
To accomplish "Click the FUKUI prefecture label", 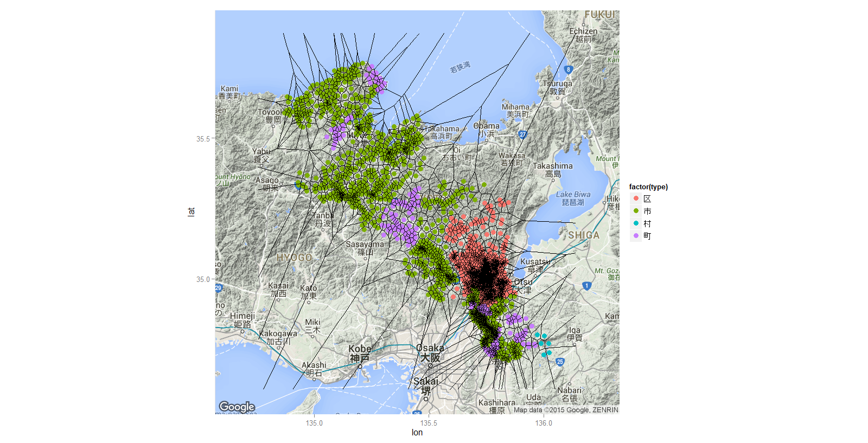I will coord(600,15).
